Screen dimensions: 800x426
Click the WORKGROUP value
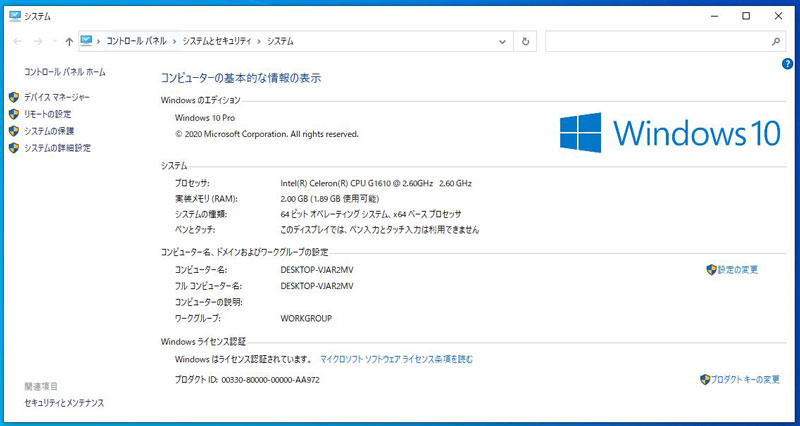point(306,318)
